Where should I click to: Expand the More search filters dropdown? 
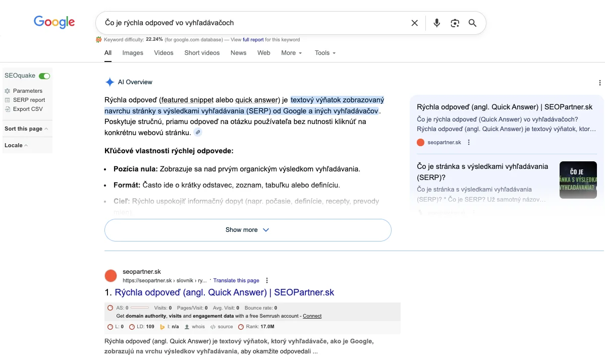pos(291,53)
